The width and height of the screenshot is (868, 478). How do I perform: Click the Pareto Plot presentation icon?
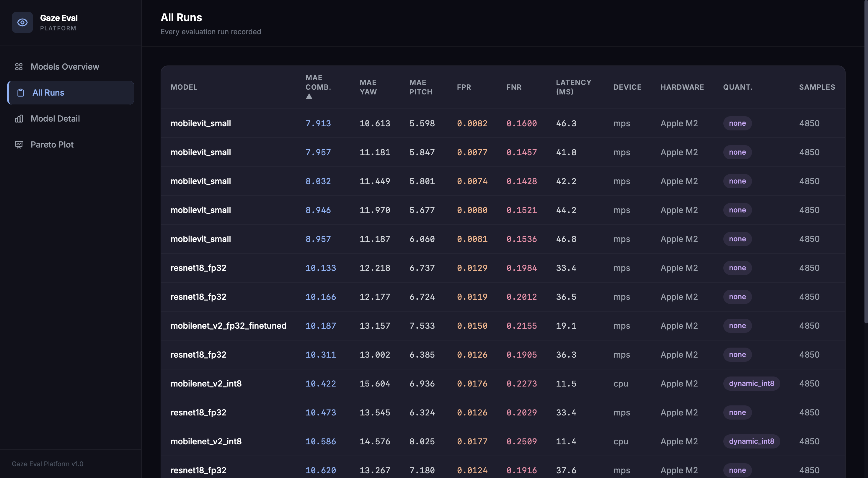coord(19,145)
